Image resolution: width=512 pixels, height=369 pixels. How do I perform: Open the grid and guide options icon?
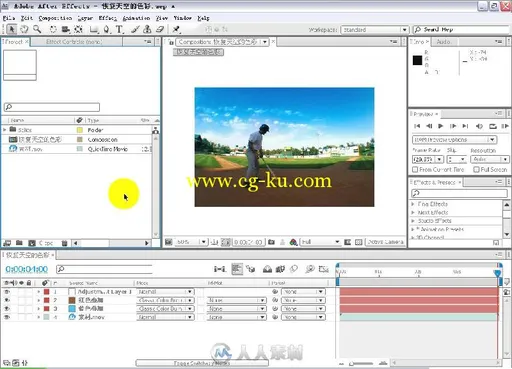pyautogui.click(x=214, y=242)
